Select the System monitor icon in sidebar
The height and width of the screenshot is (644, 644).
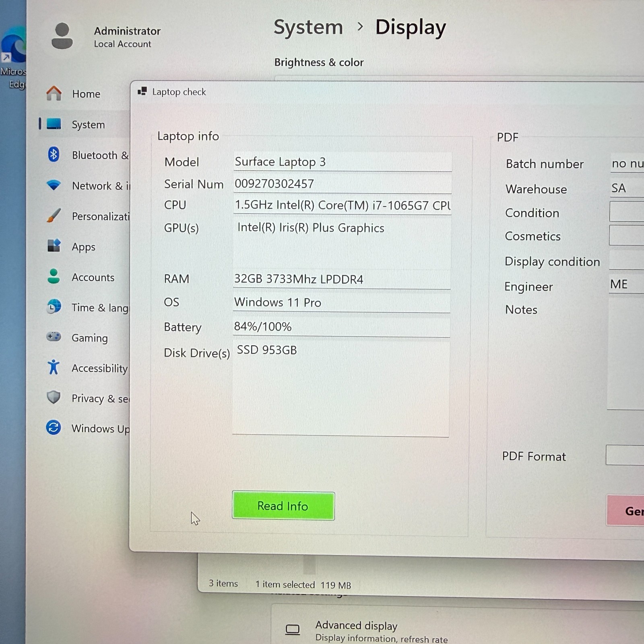click(x=54, y=124)
